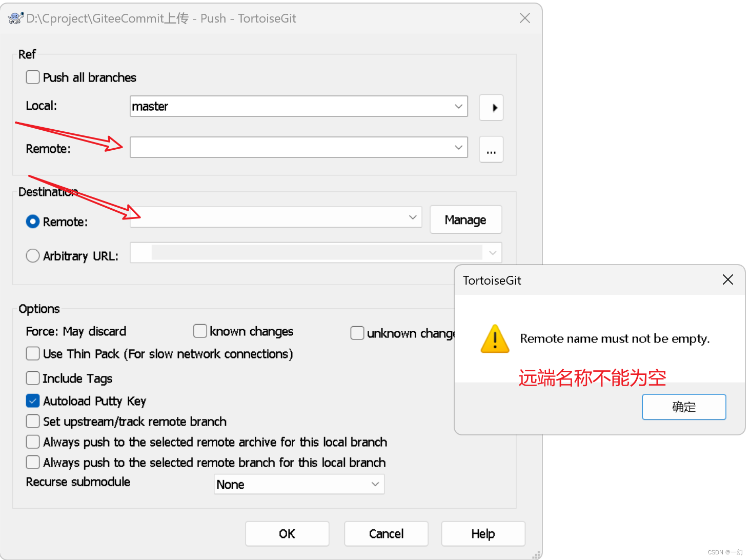The width and height of the screenshot is (750, 560).
Task: Enable Use Thin Pack for slow networks
Action: click(32, 353)
